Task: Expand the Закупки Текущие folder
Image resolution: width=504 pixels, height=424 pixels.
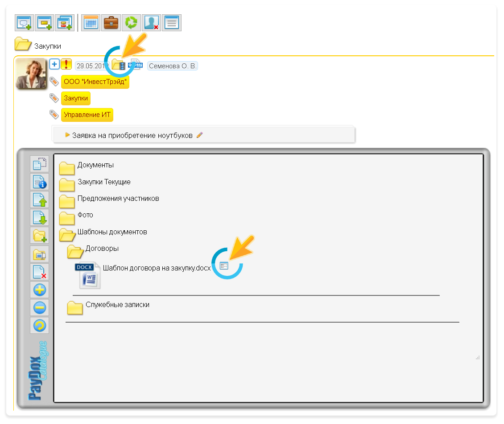Action: (67, 183)
